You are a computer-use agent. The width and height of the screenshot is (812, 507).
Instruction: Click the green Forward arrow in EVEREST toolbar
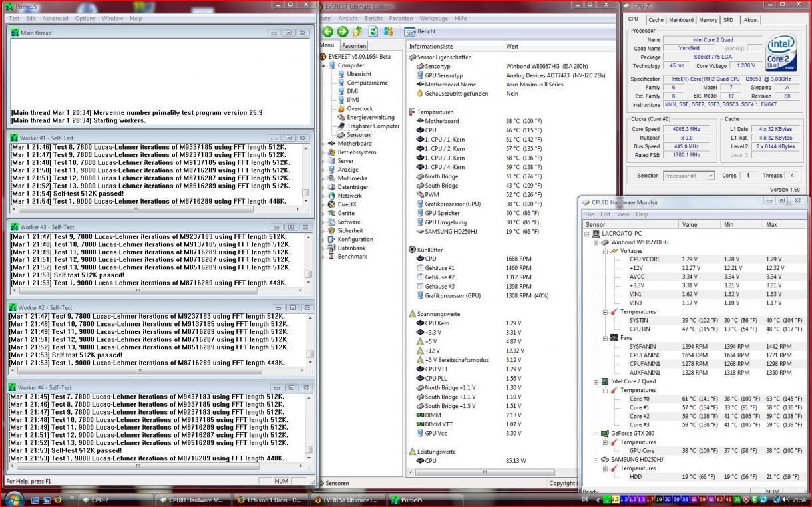342,31
